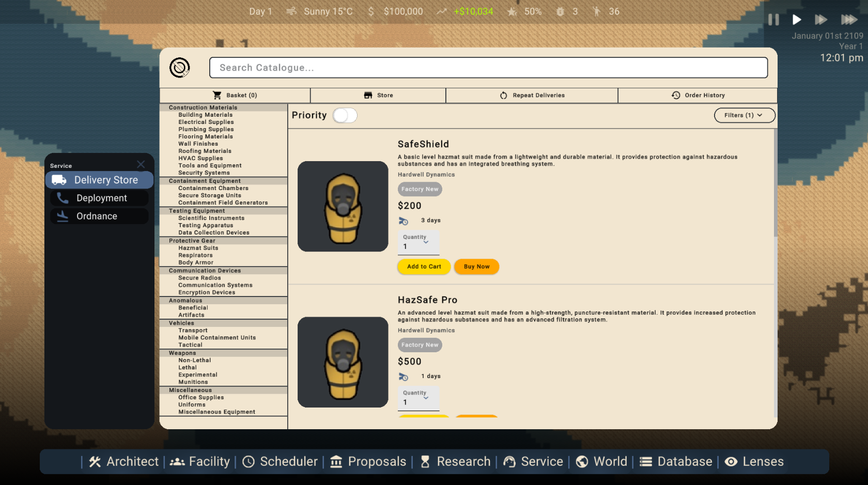Screen dimensions: 868x485
Task: Click the SafeShield delivery time icon
Action: 404,221
